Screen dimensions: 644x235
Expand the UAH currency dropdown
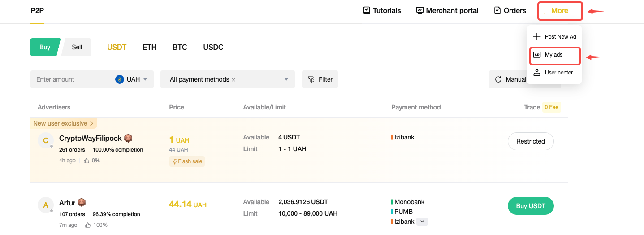pos(145,79)
